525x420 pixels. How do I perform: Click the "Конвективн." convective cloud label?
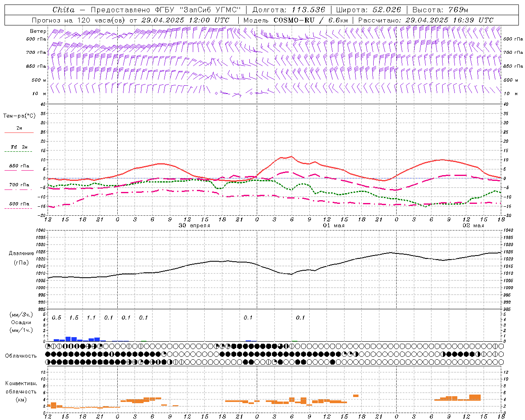(x=21, y=383)
